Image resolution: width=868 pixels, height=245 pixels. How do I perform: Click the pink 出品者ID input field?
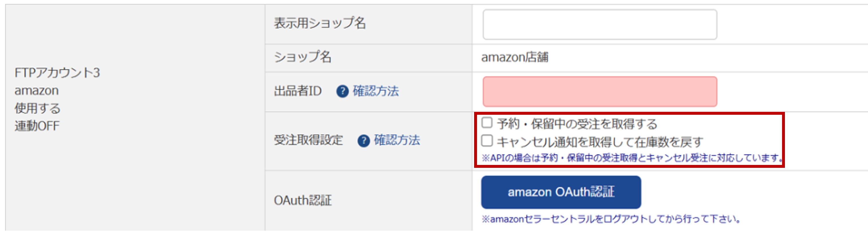[x=600, y=92]
